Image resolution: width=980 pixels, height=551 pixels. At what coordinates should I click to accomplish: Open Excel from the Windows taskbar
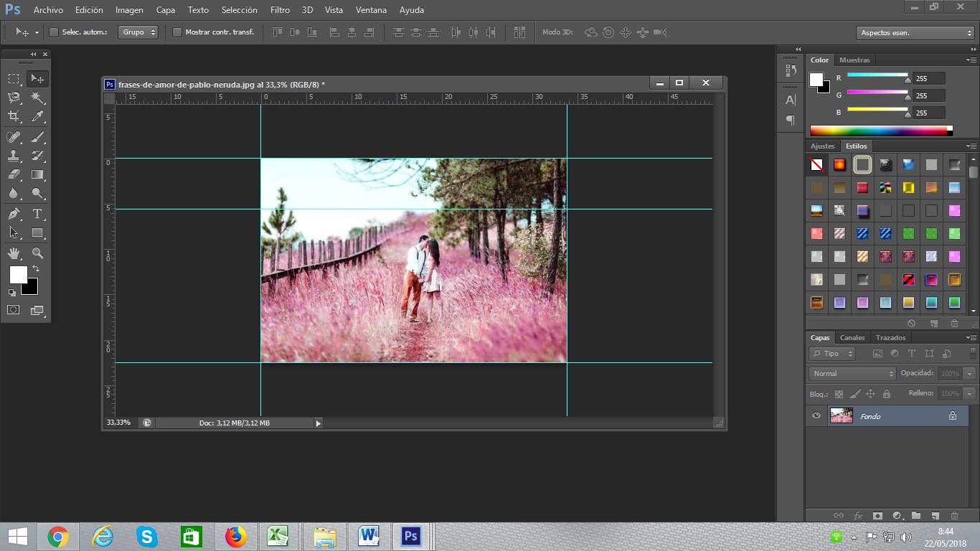point(278,537)
